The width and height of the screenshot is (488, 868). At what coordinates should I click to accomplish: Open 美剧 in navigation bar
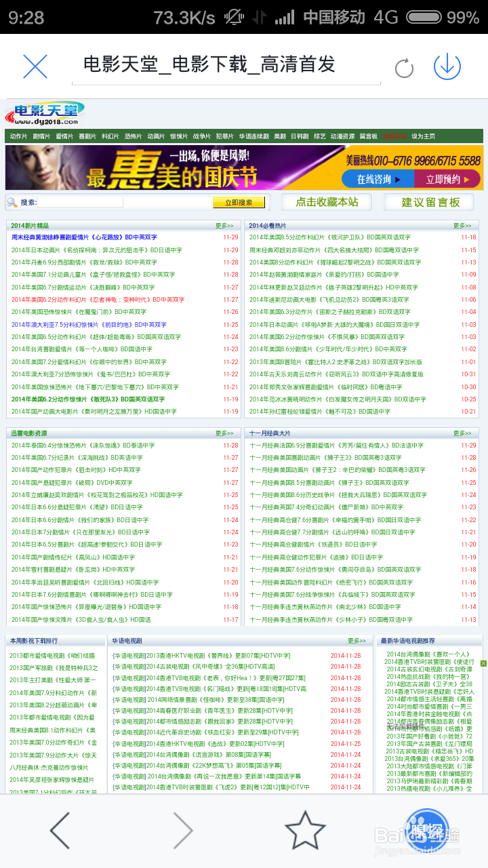[x=280, y=136]
